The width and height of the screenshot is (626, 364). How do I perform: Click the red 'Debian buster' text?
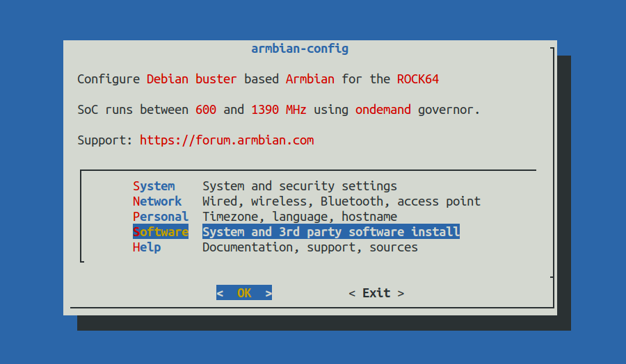pos(192,79)
